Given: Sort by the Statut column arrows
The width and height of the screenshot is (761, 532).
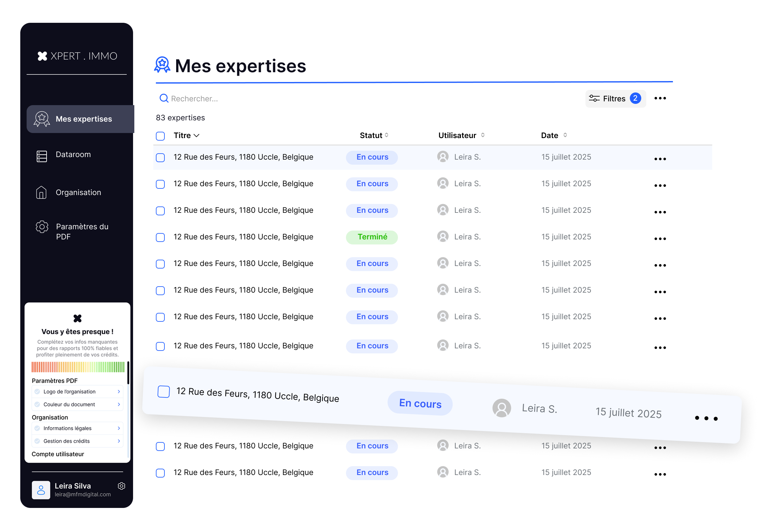Looking at the screenshot, I should [x=387, y=135].
